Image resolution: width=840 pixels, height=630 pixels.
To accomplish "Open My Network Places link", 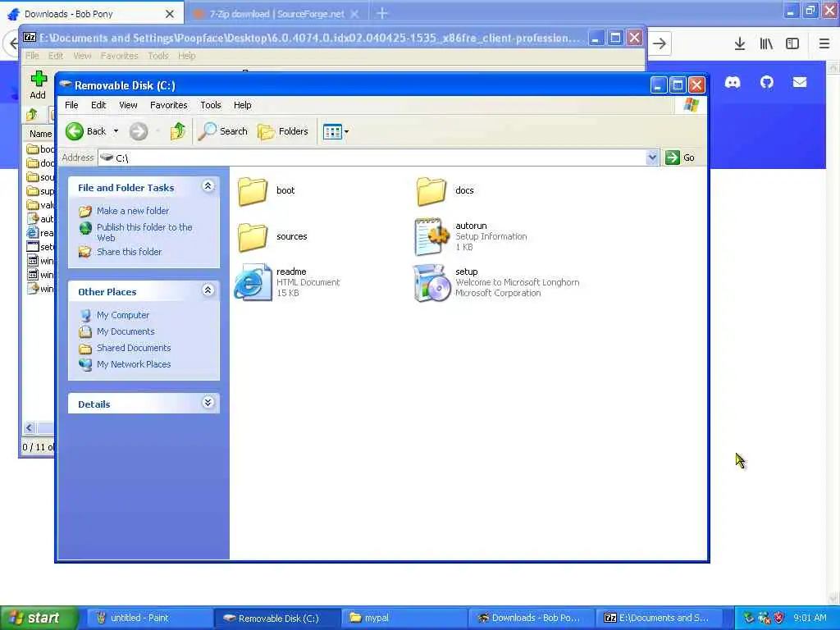I will pyautogui.click(x=134, y=364).
